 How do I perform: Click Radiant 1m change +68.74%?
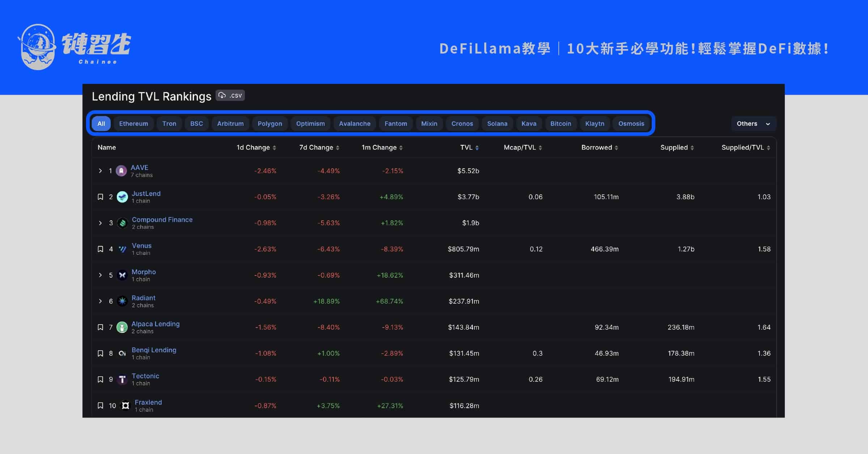coord(390,301)
